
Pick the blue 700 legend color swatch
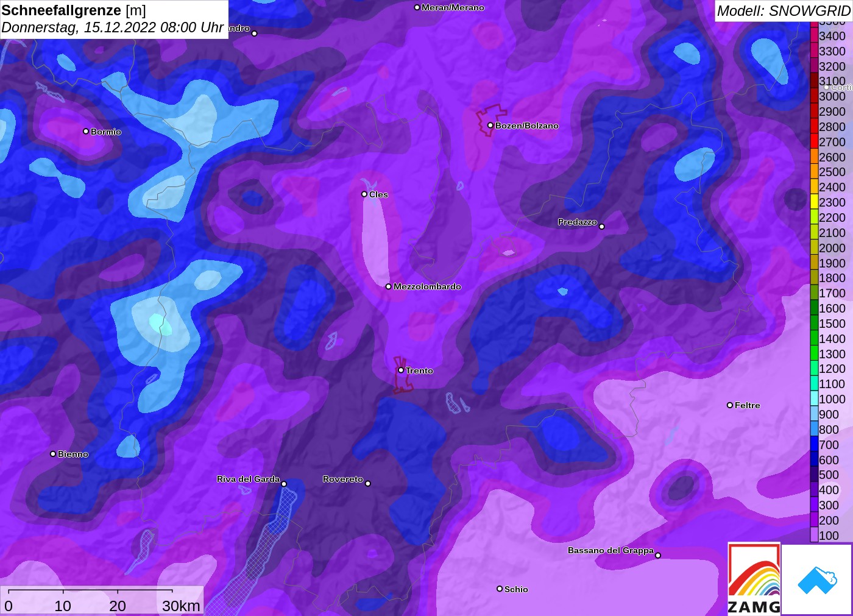pos(814,445)
